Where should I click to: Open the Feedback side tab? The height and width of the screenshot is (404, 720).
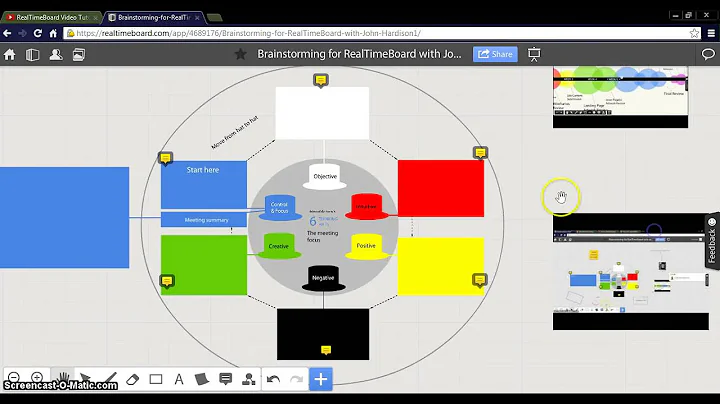(x=712, y=241)
